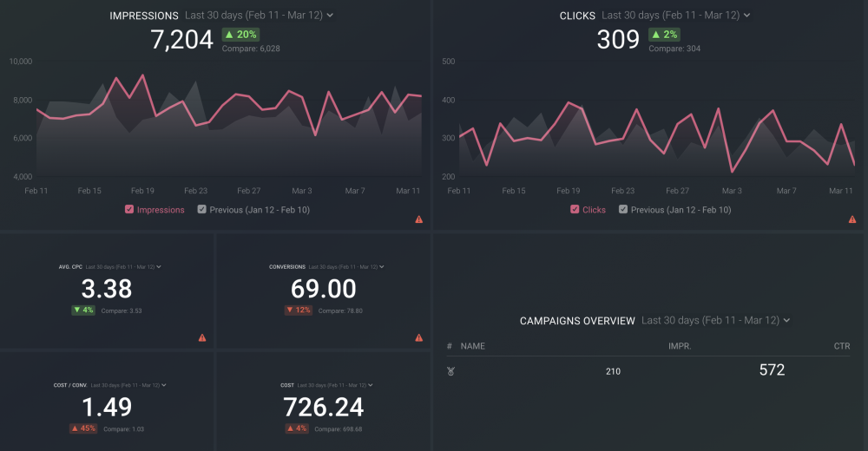This screenshot has height=451, width=868.
Task: Sort campaigns by the IMPR. column header
Action: coord(679,346)
